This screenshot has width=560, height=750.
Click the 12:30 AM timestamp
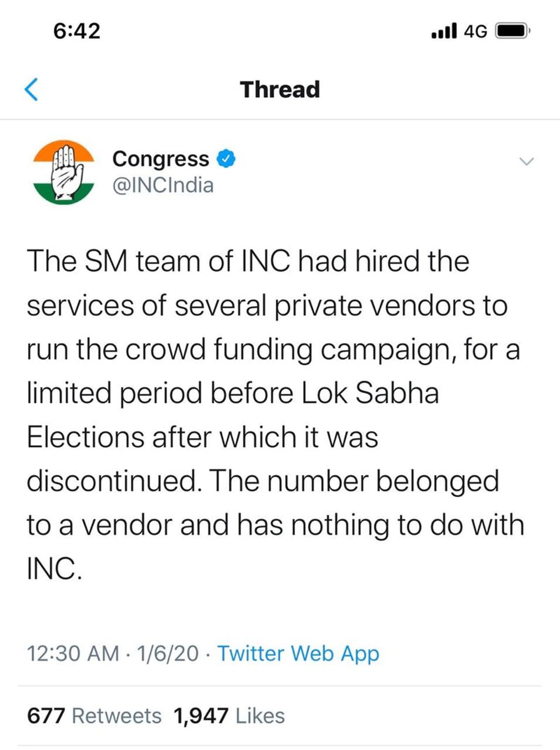click(73, 654)
